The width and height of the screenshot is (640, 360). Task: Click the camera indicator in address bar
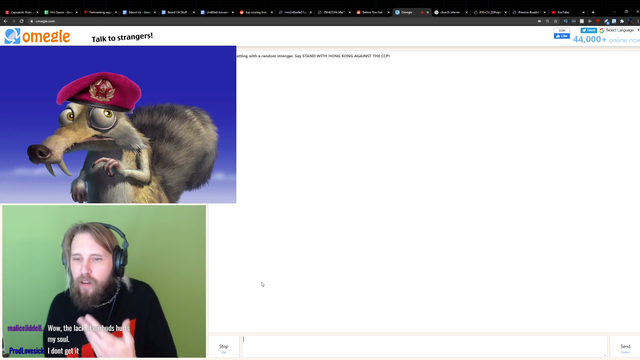(539, 21)
